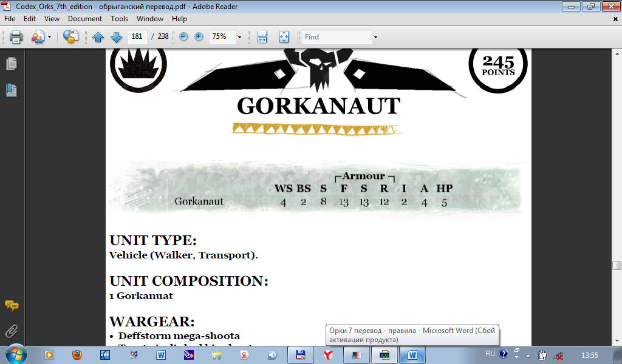
Task: Click the vertical scrollbar thumb
Action: tap(617, 265)
